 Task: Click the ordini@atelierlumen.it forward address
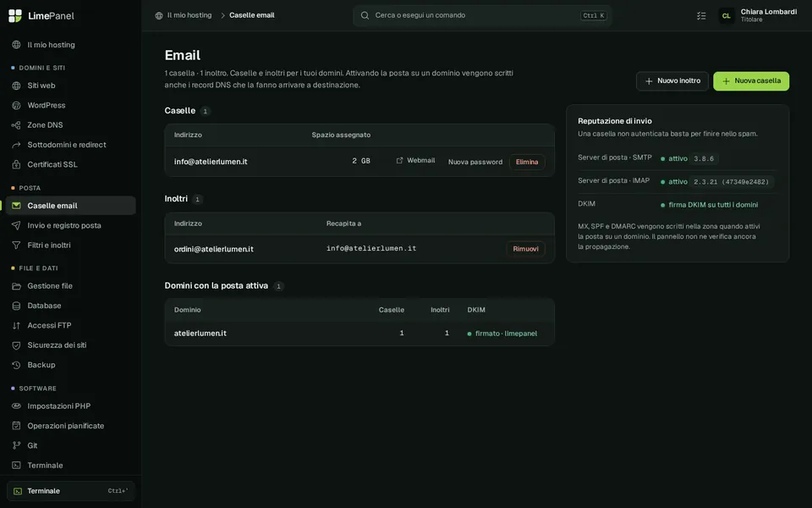(213, 249)
